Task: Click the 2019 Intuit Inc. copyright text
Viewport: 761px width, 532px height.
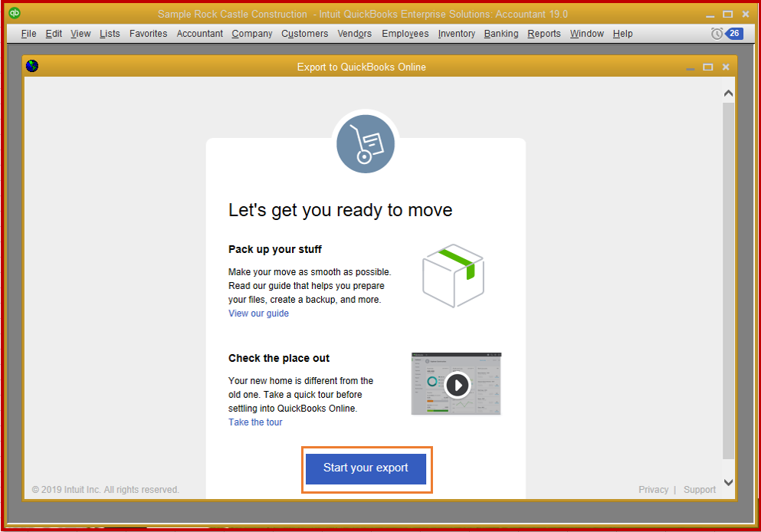Action: pos(105,489)
